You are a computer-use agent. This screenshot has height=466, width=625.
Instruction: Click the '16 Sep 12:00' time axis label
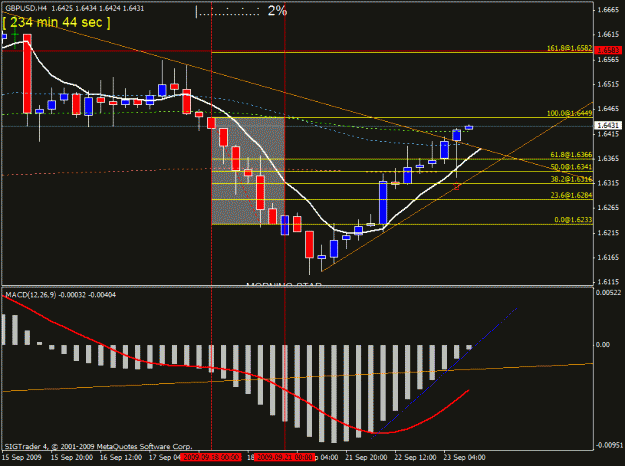pos(121,458)
